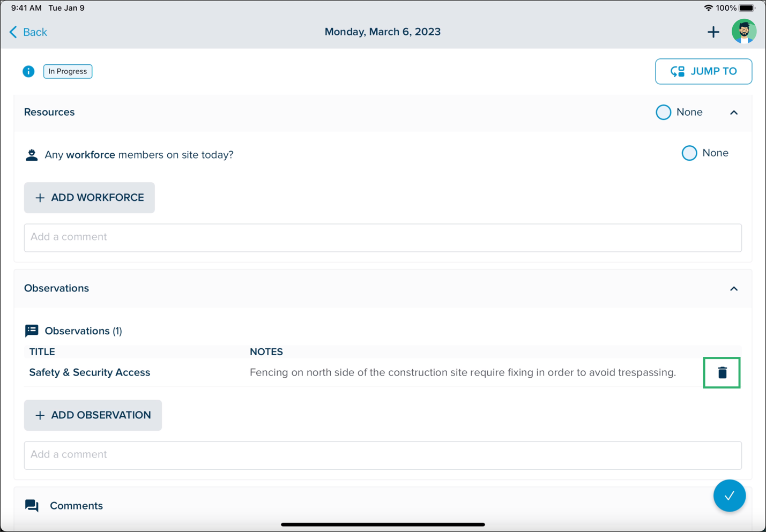Delete the Safety & Security Access observation
766x532 pixels.
[x=722, y=373]
